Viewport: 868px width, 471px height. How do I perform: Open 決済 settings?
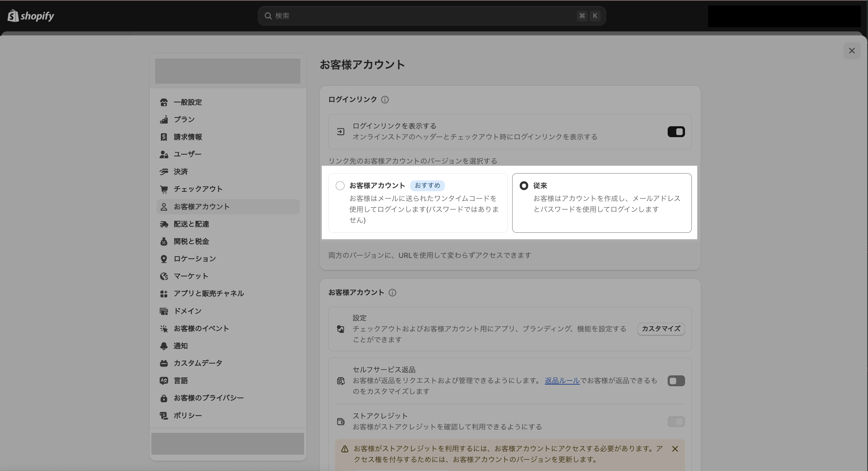click(228, 172)
